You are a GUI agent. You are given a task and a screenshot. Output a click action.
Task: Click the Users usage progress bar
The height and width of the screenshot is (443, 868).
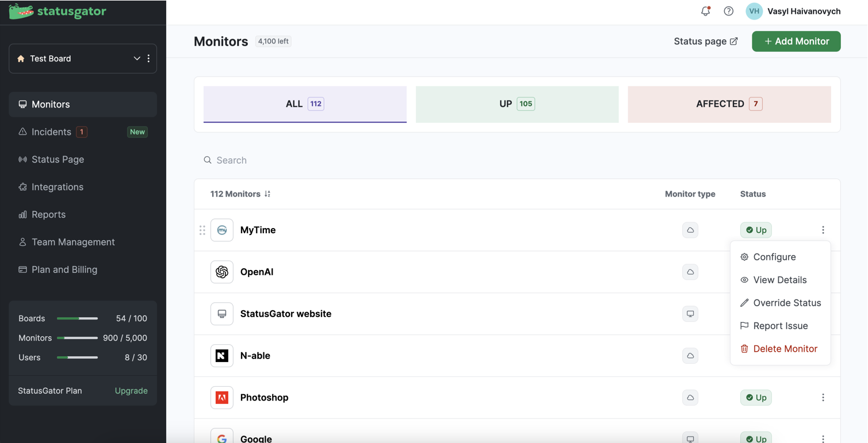tap(77, 357)
